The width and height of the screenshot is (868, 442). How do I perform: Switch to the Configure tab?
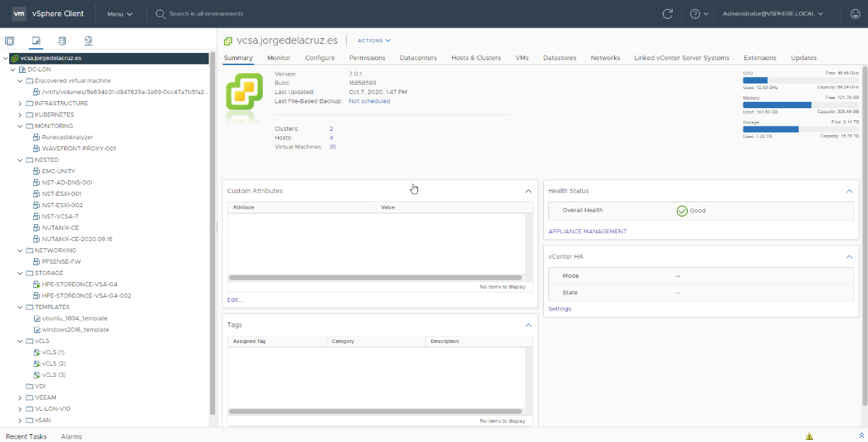coord(320,58)
